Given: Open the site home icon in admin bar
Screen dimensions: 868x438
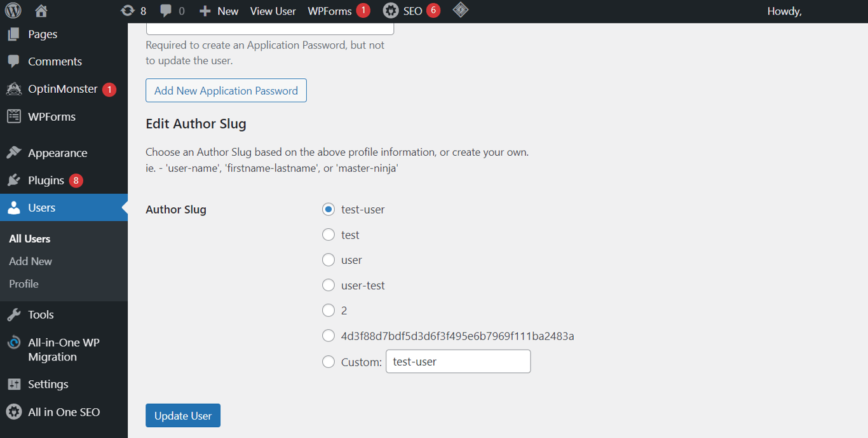Looking at the screenshot, I should click(x=42, y=10).
